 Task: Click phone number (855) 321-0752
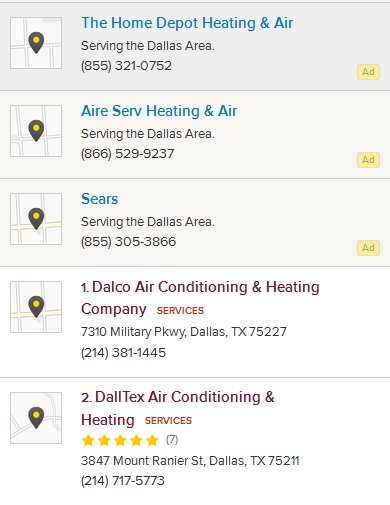[126, 66]
